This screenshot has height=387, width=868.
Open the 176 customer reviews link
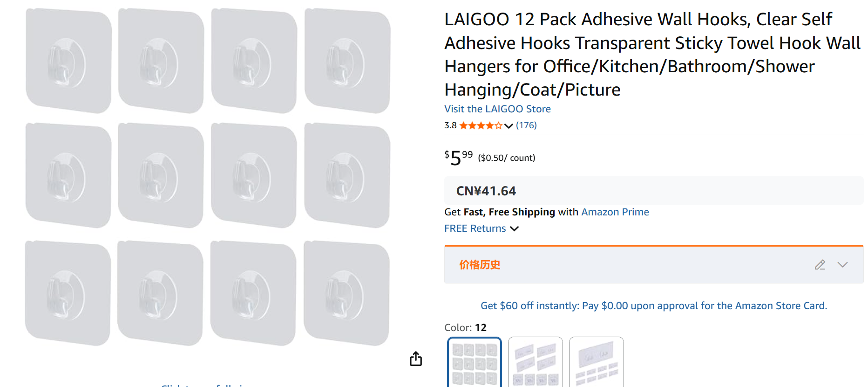pyautogui.click(x=526, y=125)
